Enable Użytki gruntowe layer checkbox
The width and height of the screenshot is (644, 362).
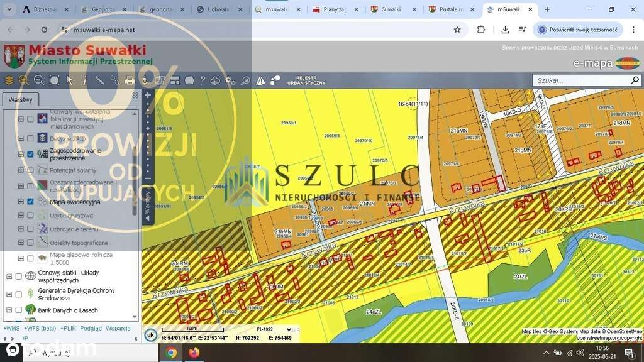[x=30, y=215]
